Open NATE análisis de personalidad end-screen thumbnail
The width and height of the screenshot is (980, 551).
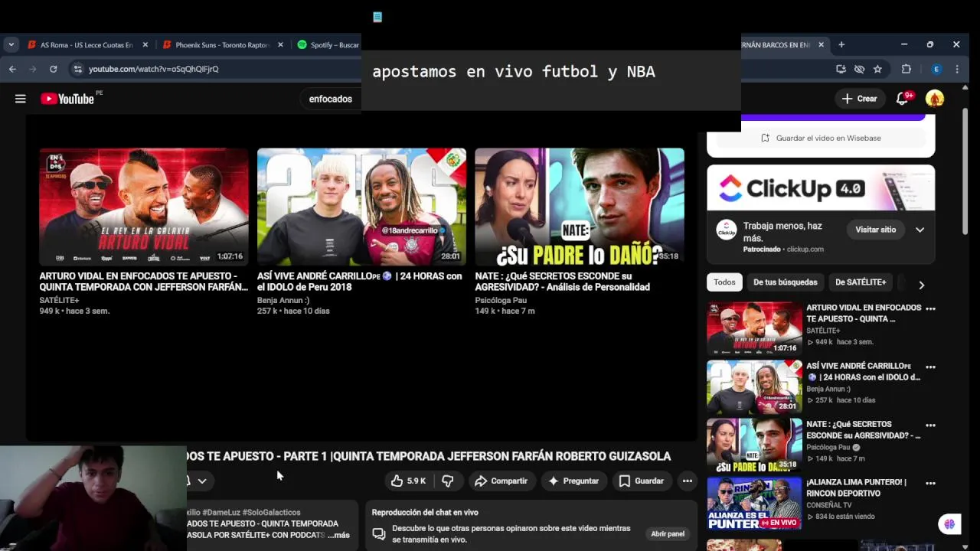(580, 207)
